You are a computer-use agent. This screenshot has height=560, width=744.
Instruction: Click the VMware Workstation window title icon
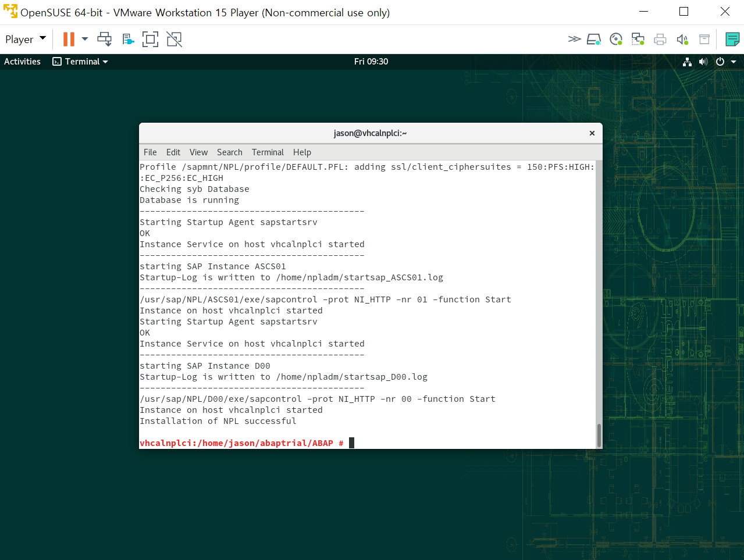[10, 12]
